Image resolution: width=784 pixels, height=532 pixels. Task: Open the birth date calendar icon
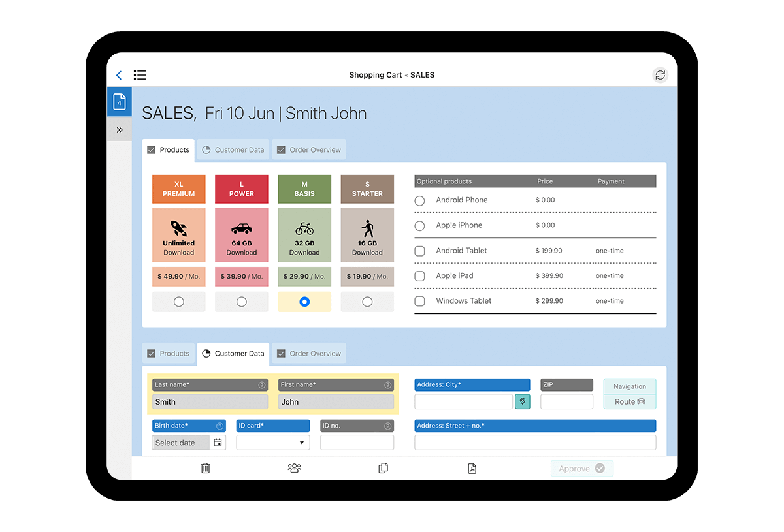218,443
